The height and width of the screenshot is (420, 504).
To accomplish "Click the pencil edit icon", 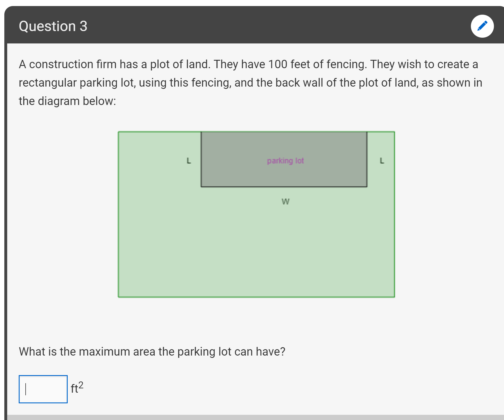I will 482,26.
